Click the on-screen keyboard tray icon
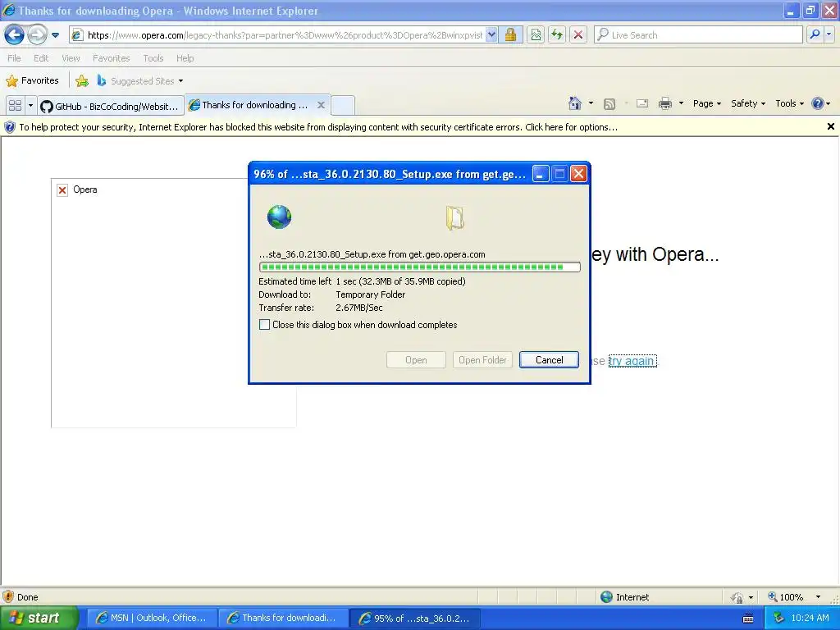Screen dimensions: 840x630 click(x=748, y=619)
